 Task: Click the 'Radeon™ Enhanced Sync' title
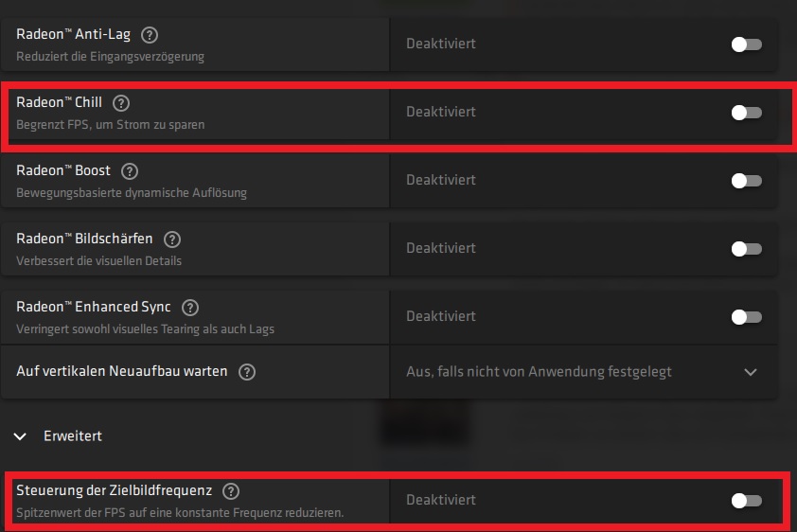[94, 307]
